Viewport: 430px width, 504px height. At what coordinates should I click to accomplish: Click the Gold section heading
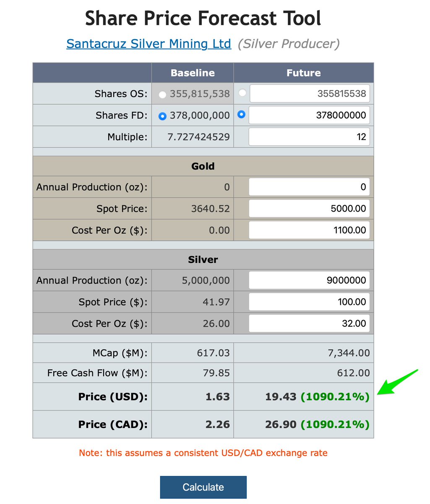click(x=203, y=166)
